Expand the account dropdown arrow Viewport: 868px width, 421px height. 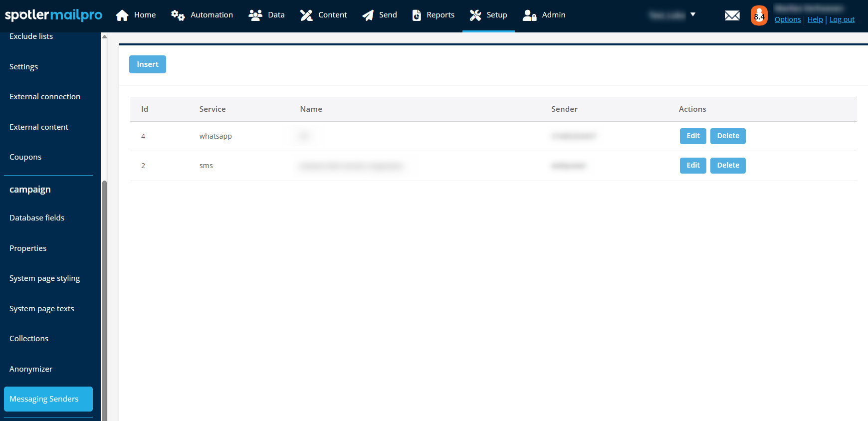pos(693,14)
